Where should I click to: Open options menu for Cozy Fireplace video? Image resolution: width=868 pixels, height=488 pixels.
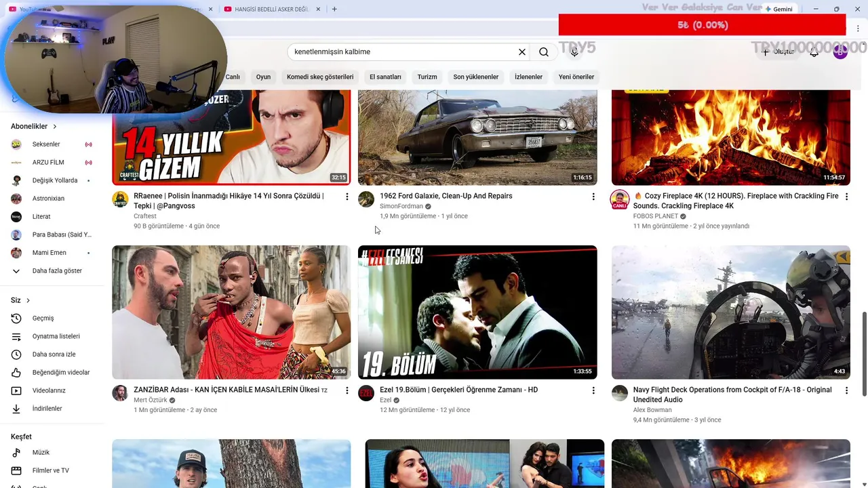click(846, 197)
